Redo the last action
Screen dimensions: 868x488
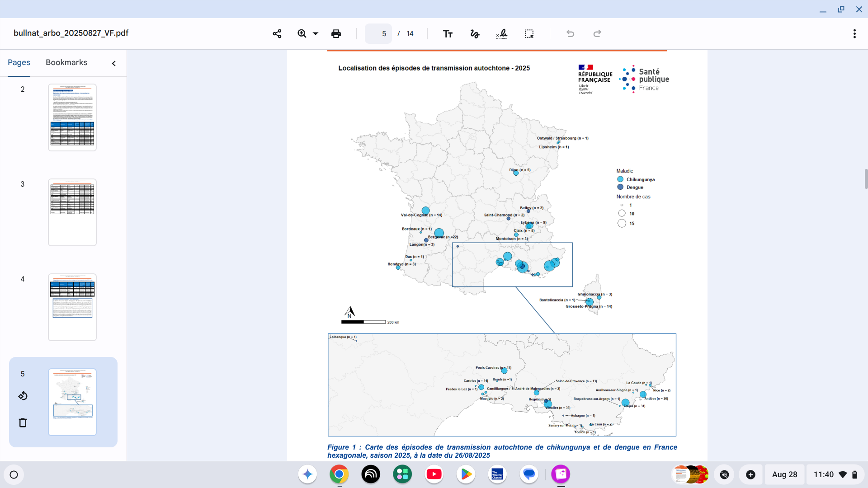597,33
